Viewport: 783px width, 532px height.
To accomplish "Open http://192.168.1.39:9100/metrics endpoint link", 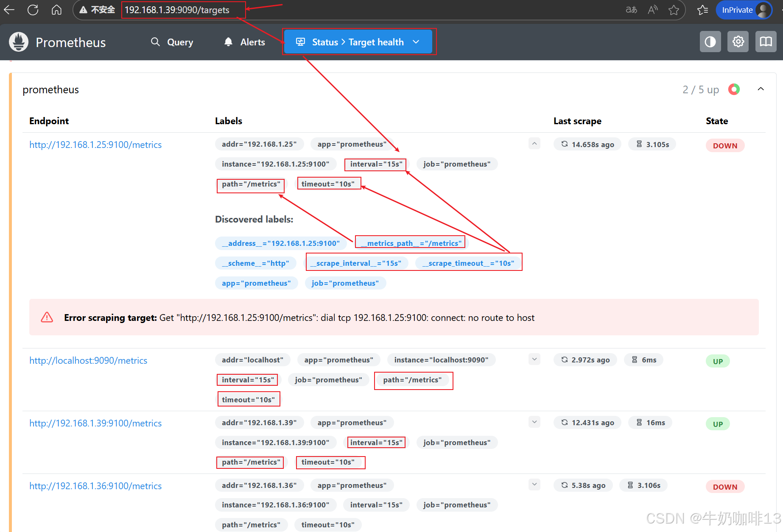I will (95, 423).
